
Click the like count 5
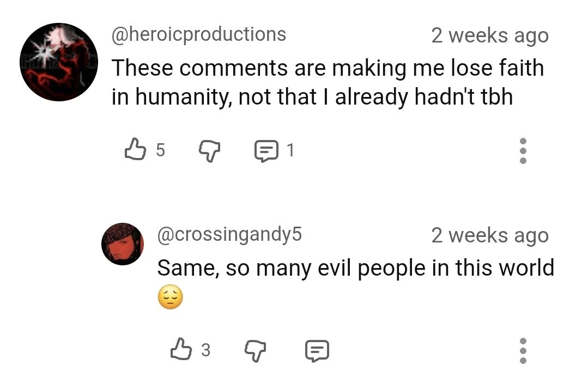coord(160,150)
